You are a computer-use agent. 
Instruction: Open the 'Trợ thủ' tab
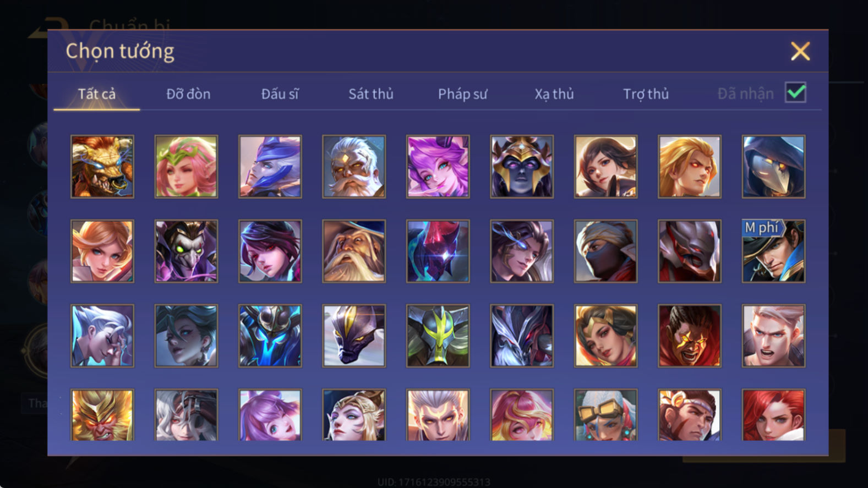coord(646,94)
